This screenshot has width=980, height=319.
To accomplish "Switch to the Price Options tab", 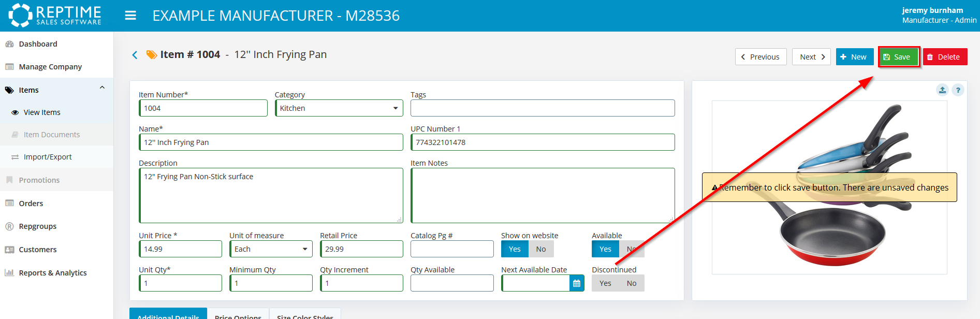I will point(238,314).
